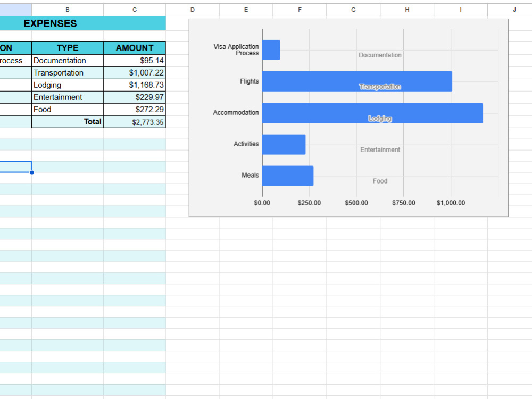Click the EXPENSES title cell
Image resolution: width=532 pixels, height=399 pixels.
point(83,23)
